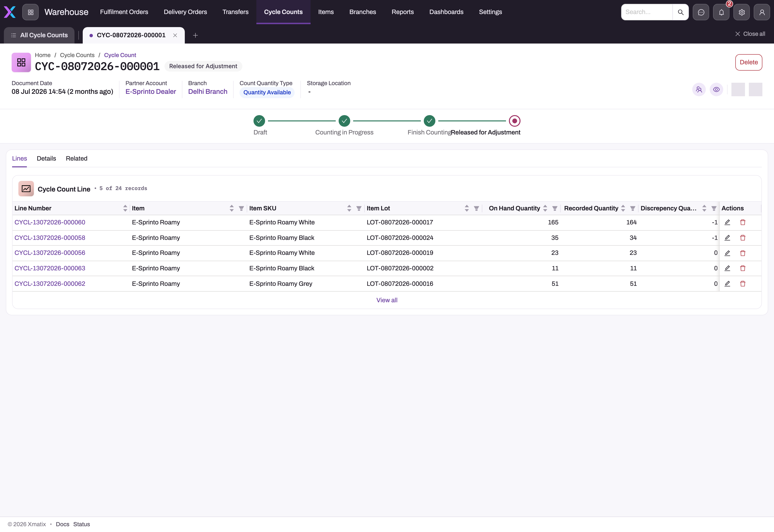Open the chat messages icon
The height and width of the screenshot is (532, 774).
point(701,12)
